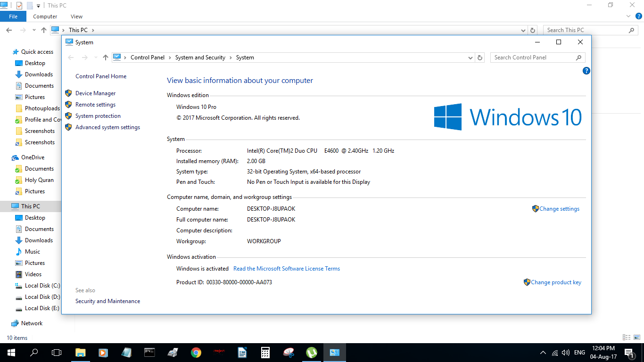This screenshot has width=644, height=362.
Task: Go up one level in System window
Action: pos(106,58)
